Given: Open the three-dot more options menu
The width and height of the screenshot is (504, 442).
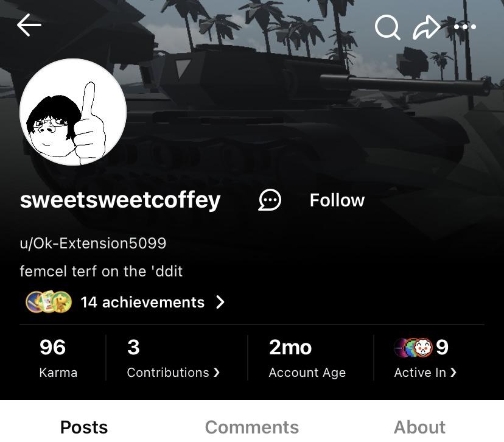Looking at the screenshot, I should tap(465, 27).
